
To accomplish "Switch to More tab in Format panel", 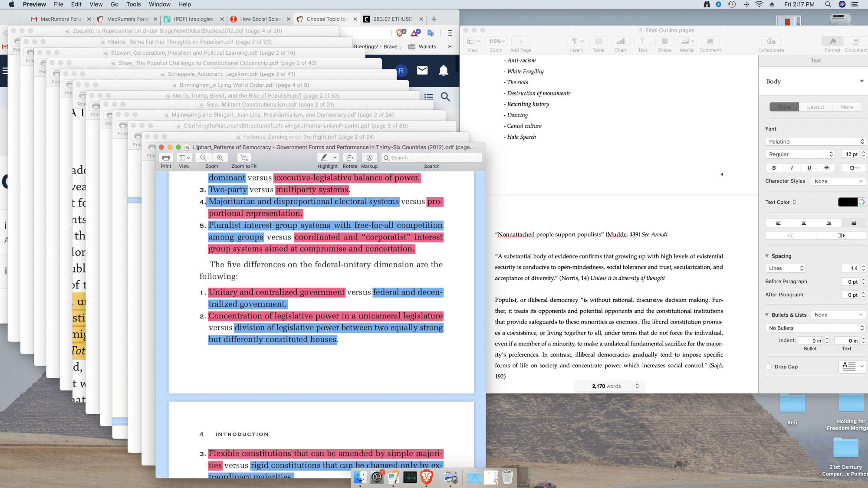I will coord(847,107).
